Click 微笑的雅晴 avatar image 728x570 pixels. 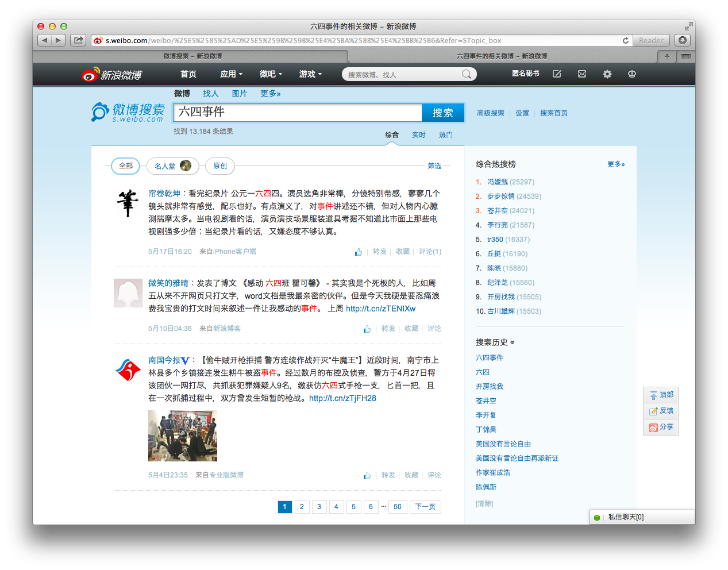point(128,293)
